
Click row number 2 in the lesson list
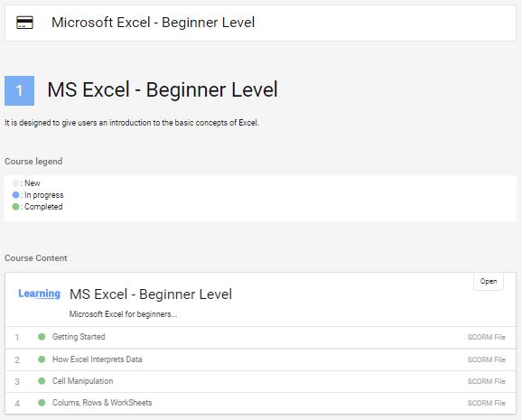(17, 360)
